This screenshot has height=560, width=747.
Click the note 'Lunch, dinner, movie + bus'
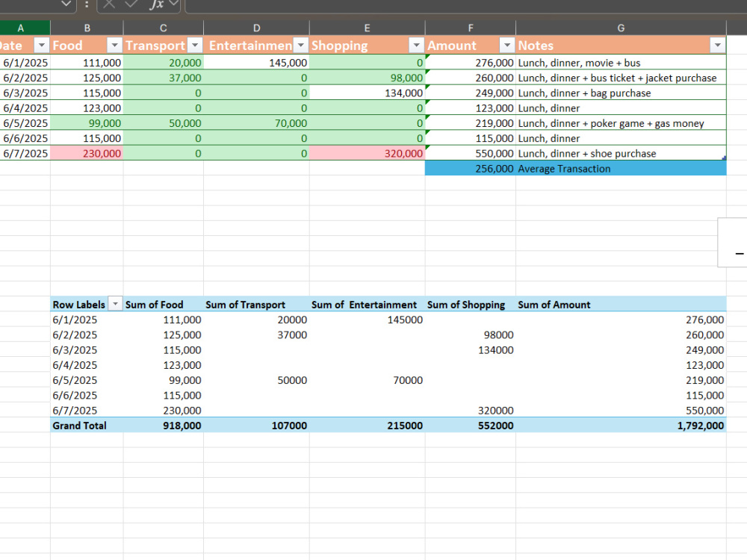pyautogui.click(x=621, y=63)
